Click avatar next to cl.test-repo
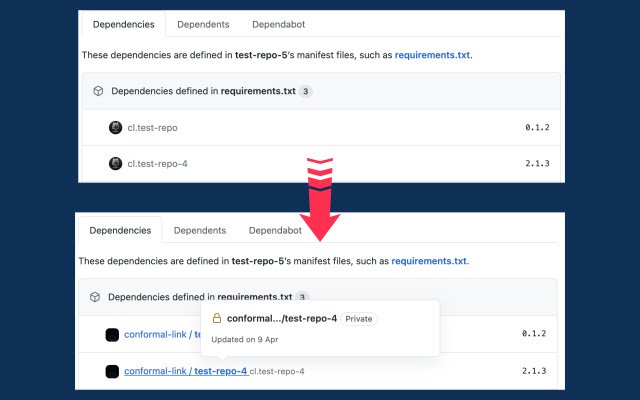 [x=116, y=127]
